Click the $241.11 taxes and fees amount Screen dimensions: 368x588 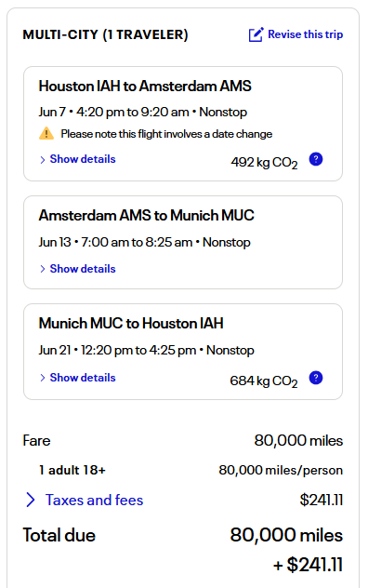(322, 500)
